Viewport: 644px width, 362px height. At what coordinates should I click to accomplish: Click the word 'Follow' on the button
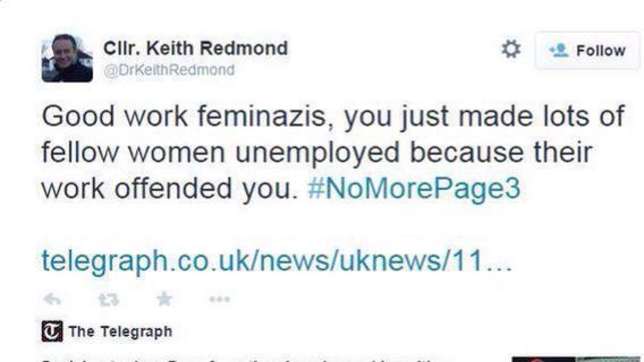600,51
